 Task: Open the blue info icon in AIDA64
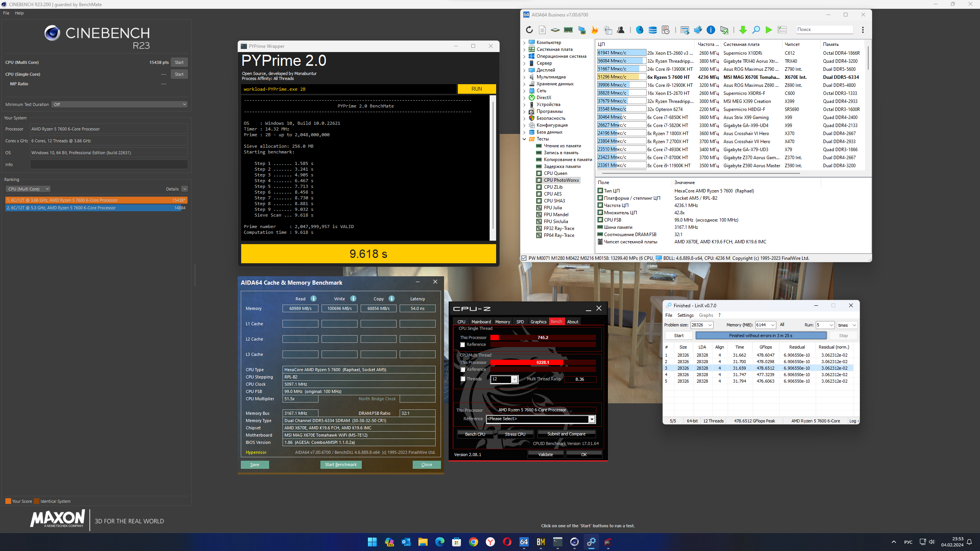711,30
